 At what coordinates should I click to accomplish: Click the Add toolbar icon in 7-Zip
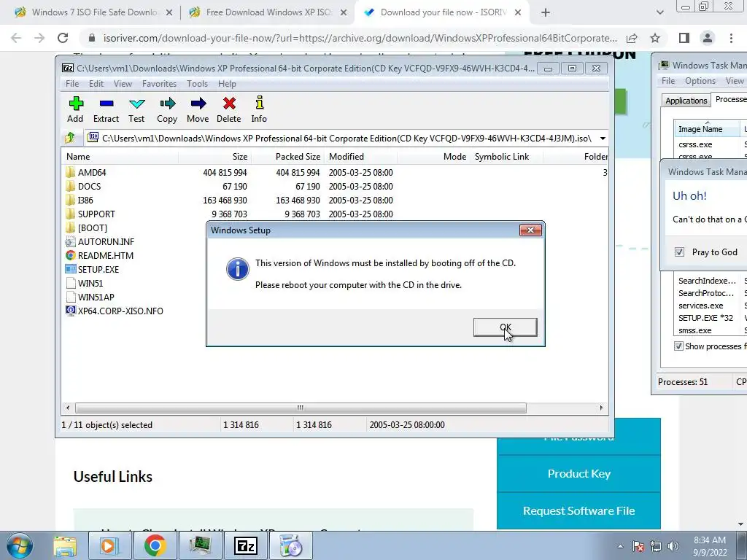75,109
